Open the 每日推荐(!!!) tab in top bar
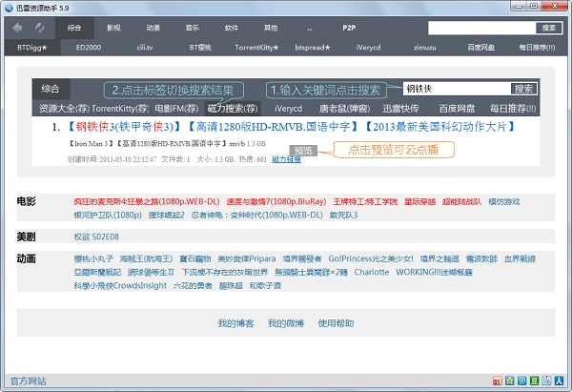572x392 pixels. (541, 46)
